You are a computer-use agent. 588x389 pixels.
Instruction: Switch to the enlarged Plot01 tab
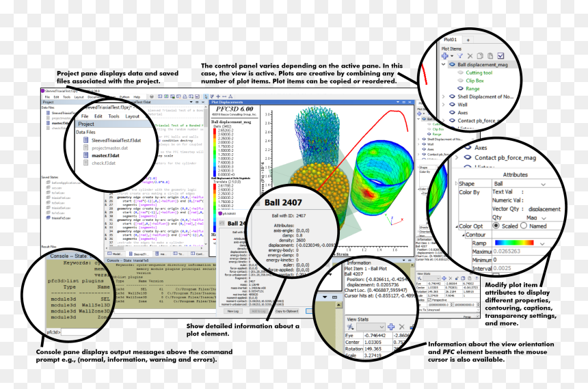click(450, 40)
